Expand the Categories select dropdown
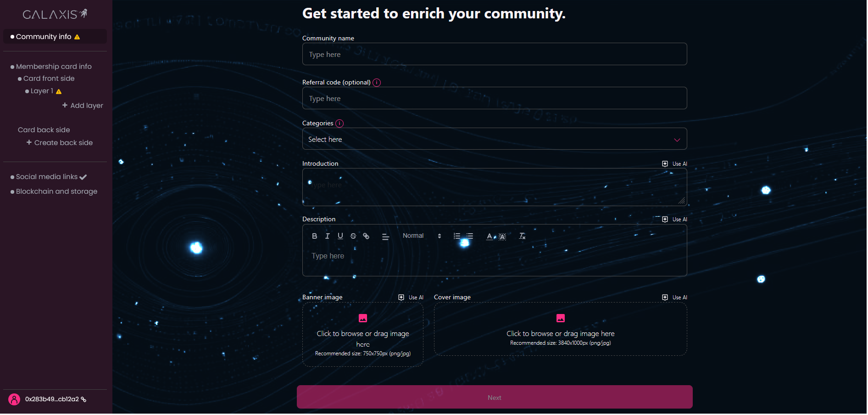Screen dimensions: 868x415 tap(494, 139)
